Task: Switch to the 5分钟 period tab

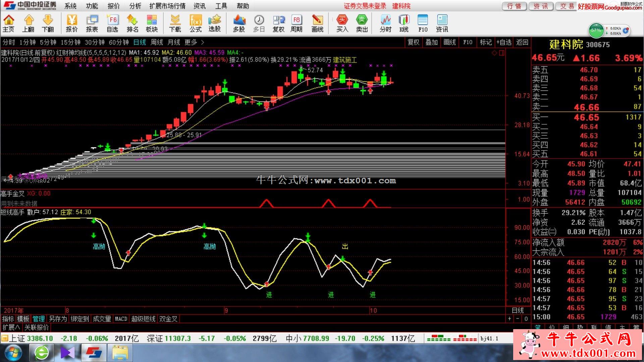Action: [48, 42]
